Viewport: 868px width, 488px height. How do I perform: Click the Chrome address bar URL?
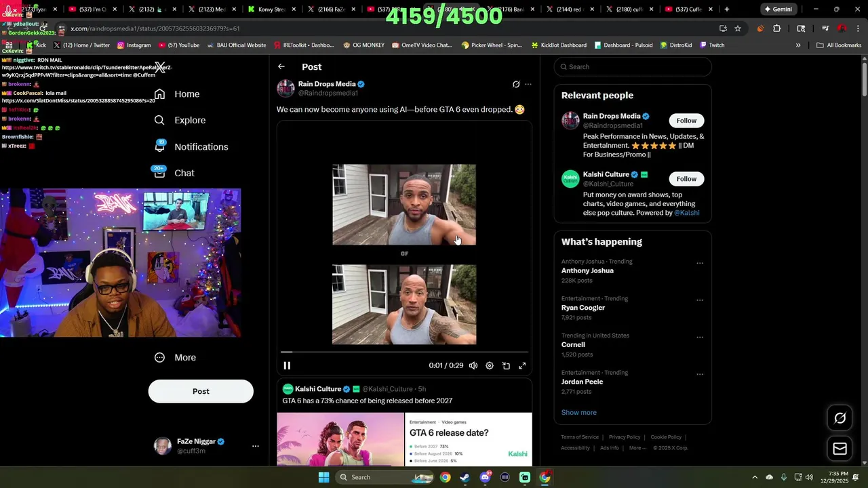(155, 28)
